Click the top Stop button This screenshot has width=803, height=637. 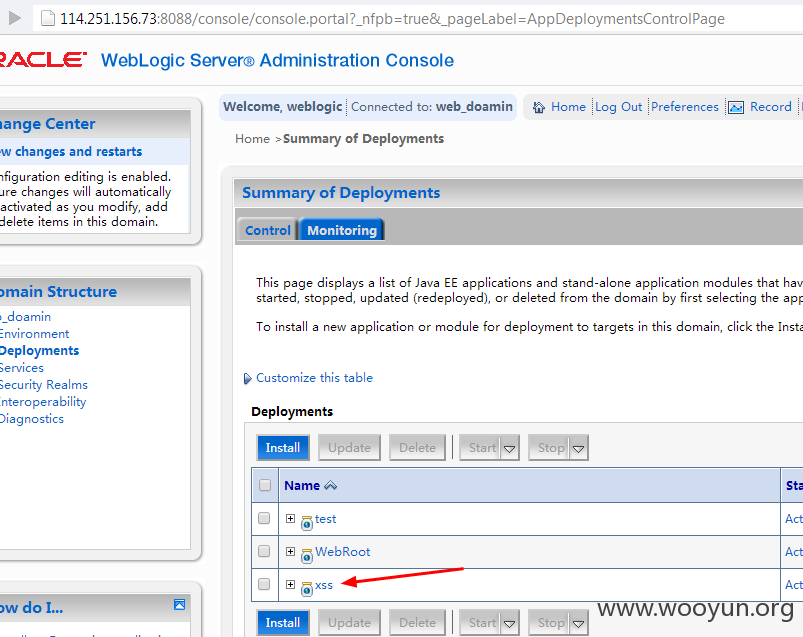pos(549,448)
